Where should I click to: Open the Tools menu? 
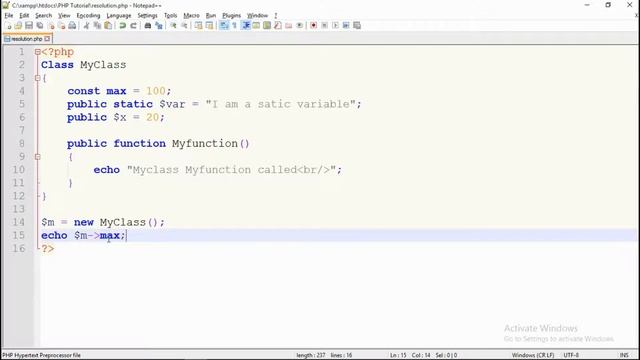pos(171,16)
